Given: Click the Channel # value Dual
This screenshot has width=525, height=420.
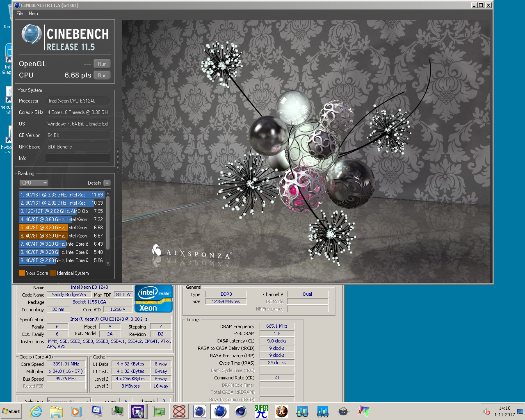Looking at the screenshot, I should (x=308, y=294).
